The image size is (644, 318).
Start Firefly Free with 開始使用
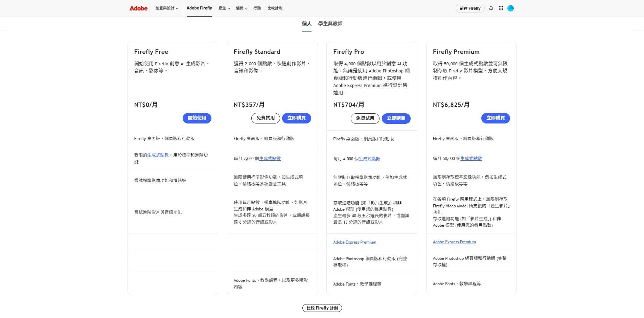tap(197, 118)
